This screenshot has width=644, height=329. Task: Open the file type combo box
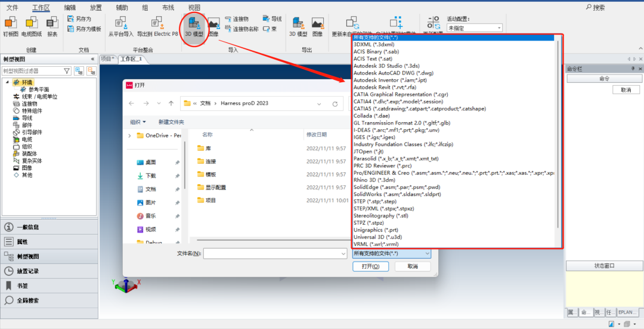tap(392, 254)
